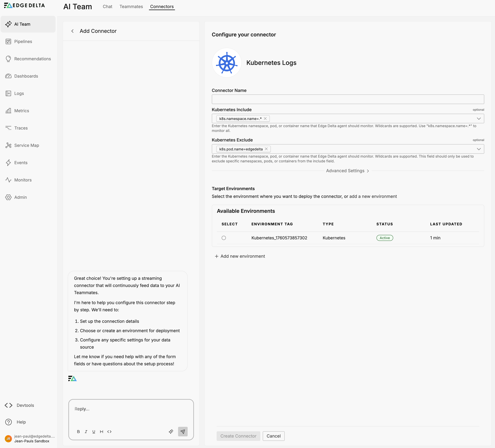Click the AI sparkle icon in reply box

171,432
